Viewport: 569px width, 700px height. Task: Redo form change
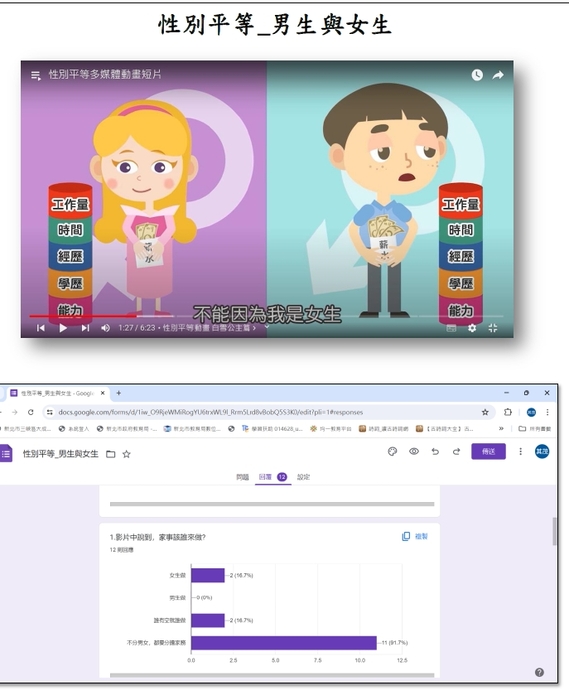[x=456, y=452]
